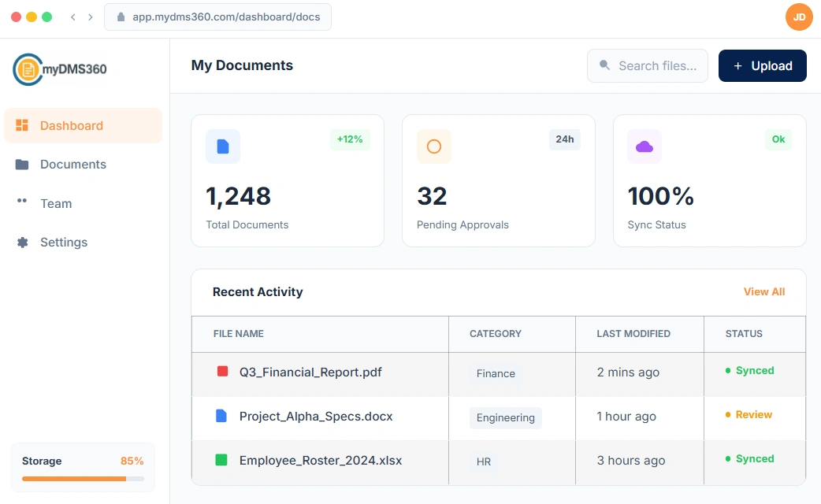This screenshot has width=821, height=504.
Task: Click the red PDF icon for Q3_Financial_Report
Action: click(x=222, y=372)
